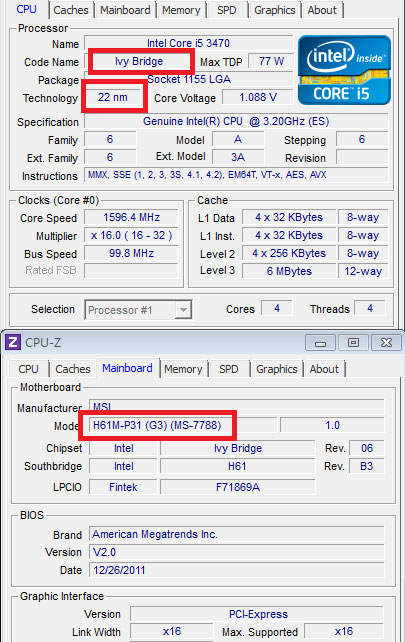The image size is (405, 642).
Task: Click the Level 3 cache value '6 MBytes'
Action: pos(289,271)
